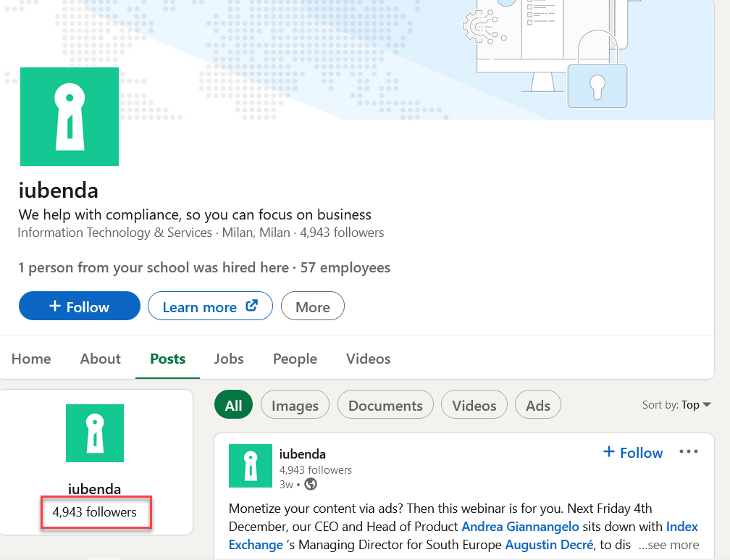Expand the post with see more
This screenshot has width=730, height=560.
(x=668, y=545)
